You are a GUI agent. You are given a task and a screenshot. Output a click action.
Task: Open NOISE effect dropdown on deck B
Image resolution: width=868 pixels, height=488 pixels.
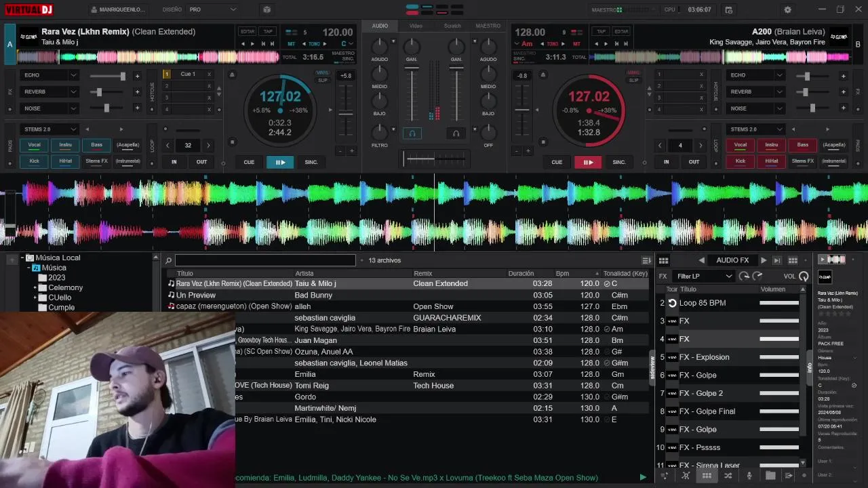coord(755,108)
